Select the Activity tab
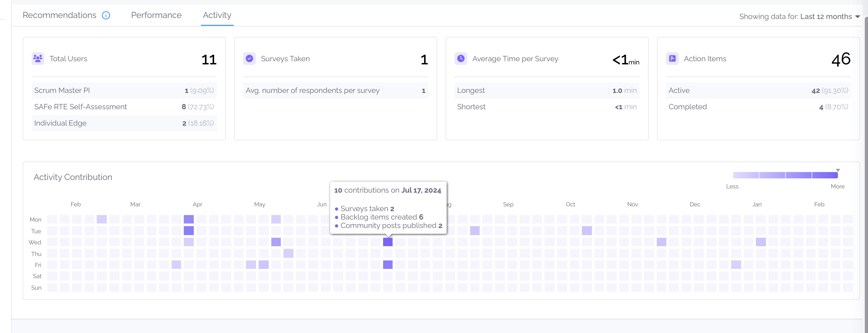Screen dimensions: 868x333 pyautogui.click(x=217, y=16)
